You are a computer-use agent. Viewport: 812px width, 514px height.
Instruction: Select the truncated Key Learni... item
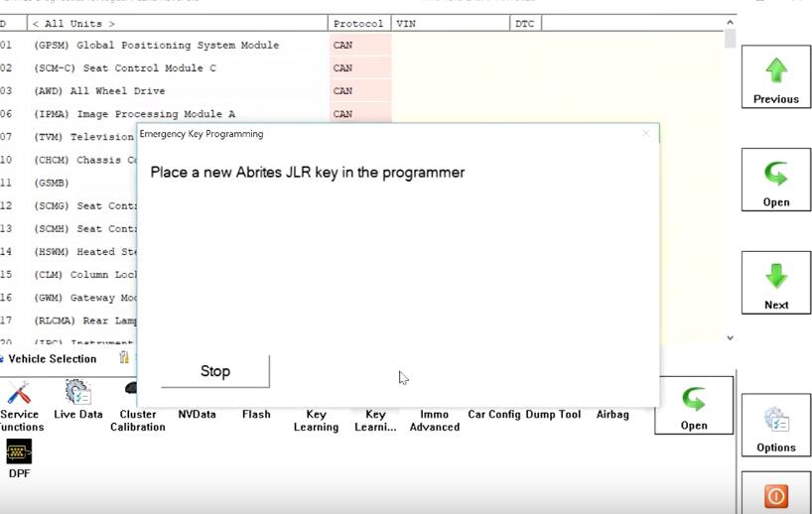pyautogui.click(x=375, y=421)
